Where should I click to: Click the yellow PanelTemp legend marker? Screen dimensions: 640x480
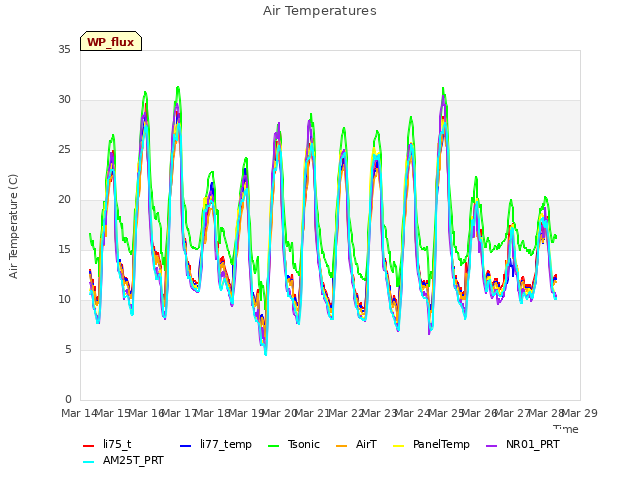398,446
